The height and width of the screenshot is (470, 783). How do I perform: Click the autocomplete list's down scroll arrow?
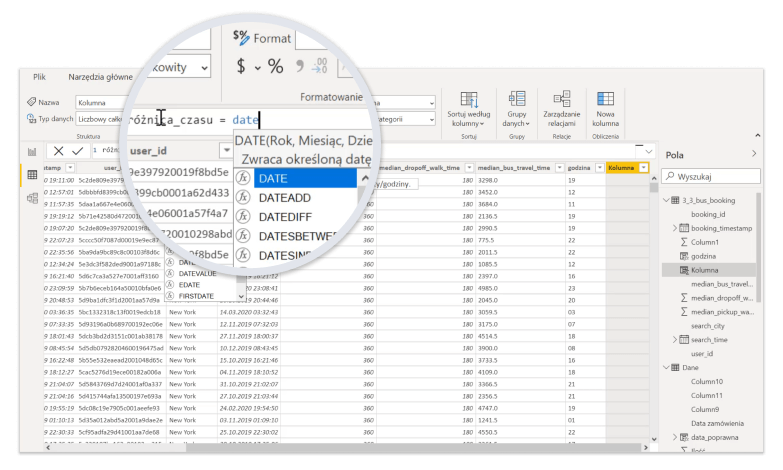pos(241,296)
